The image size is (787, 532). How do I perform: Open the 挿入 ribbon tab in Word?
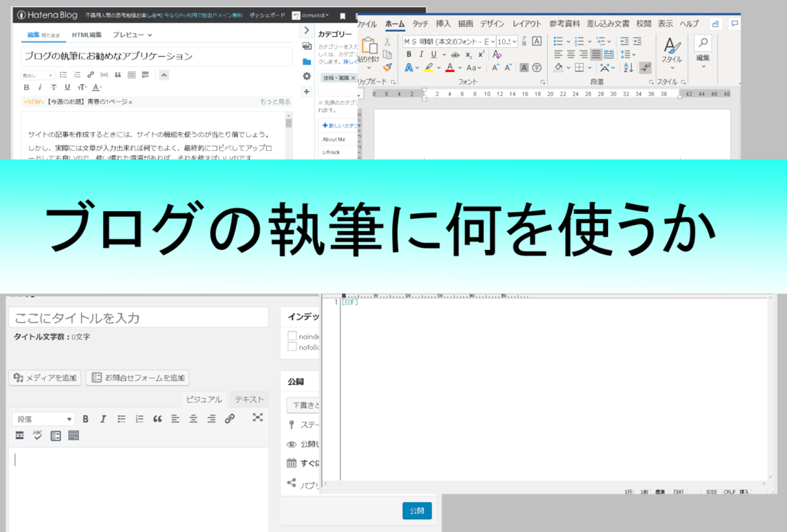(x=443, y=22)
